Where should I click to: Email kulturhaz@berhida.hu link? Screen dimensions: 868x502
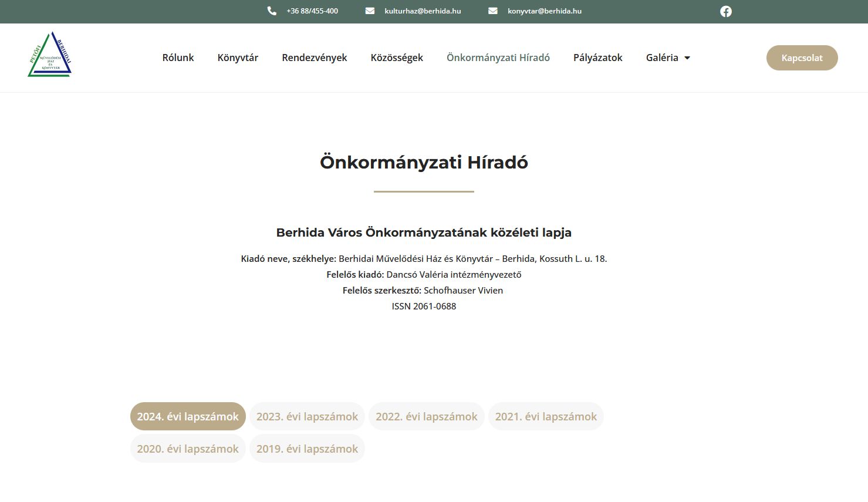[423, 11]
